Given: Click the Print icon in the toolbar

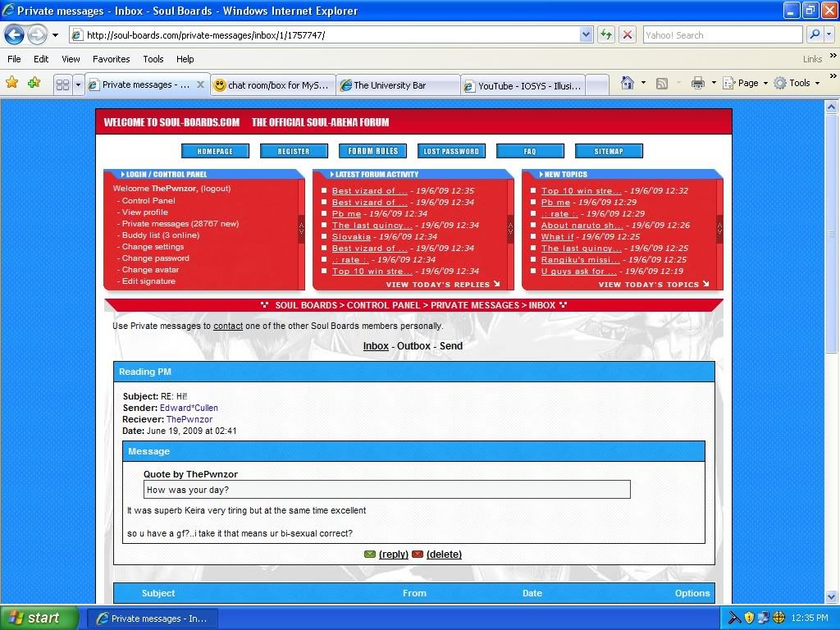Looking at the screenshot, I should (x=697, y=83).
